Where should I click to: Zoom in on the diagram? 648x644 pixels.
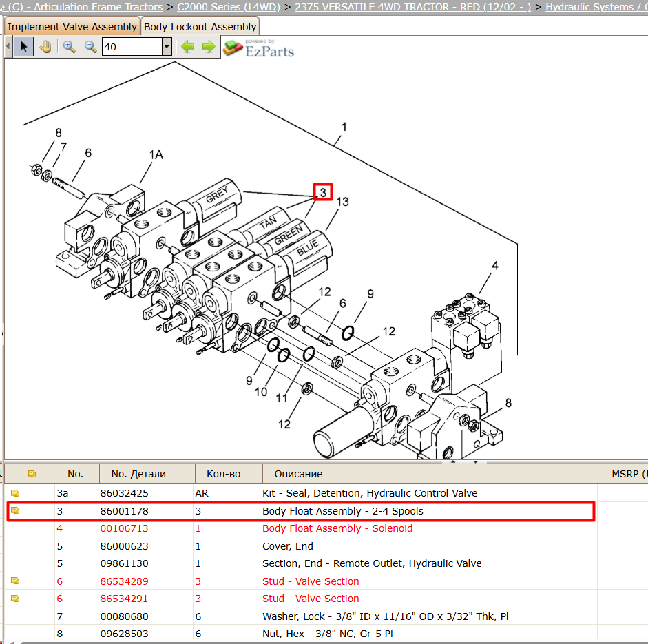[x=69, y=47]
